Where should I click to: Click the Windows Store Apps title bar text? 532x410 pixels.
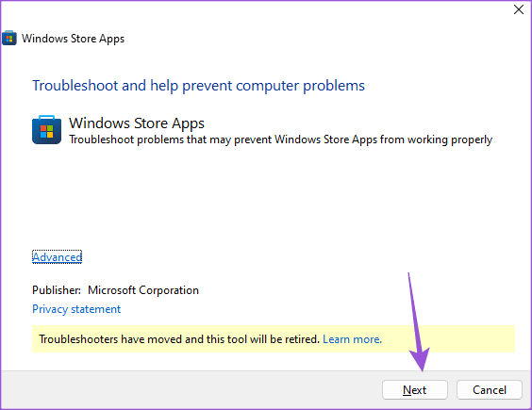(x=73, y=39)
